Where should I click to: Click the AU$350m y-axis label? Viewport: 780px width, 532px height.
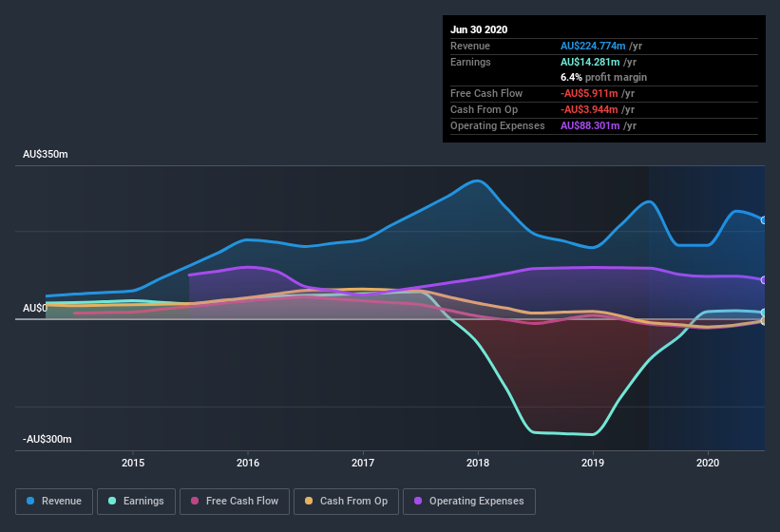47,154
